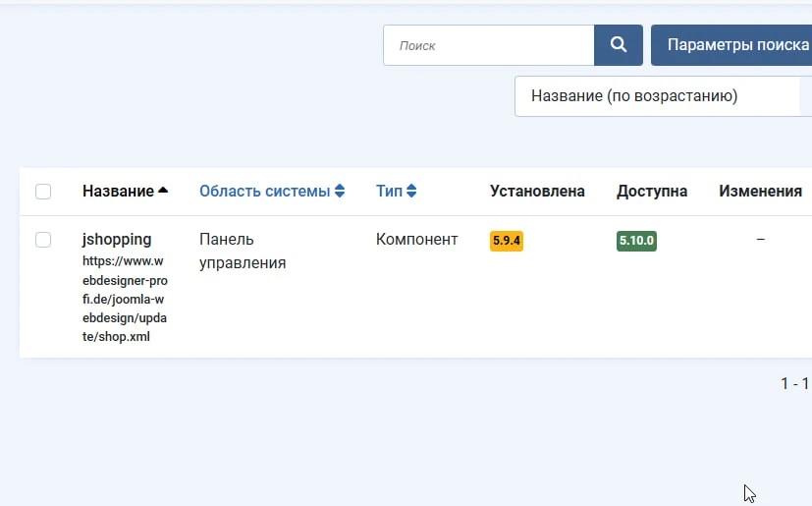Click the Изменения column header

point(760,192)
